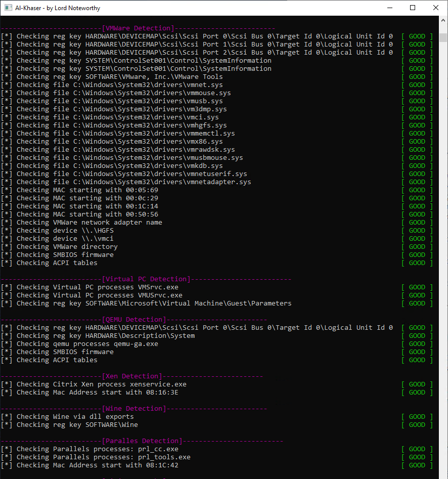Image resolution: width=448 pixels, height=479 pixels.
Task: Maximize the Al-Khaser window
Action: (x=413, y=8)
